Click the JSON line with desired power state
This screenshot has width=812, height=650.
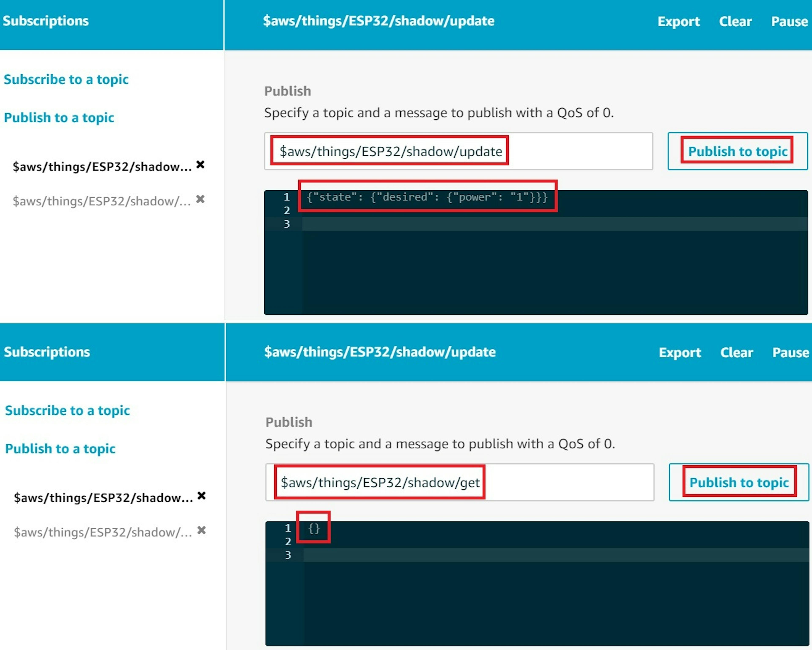(x=427, y=197)
